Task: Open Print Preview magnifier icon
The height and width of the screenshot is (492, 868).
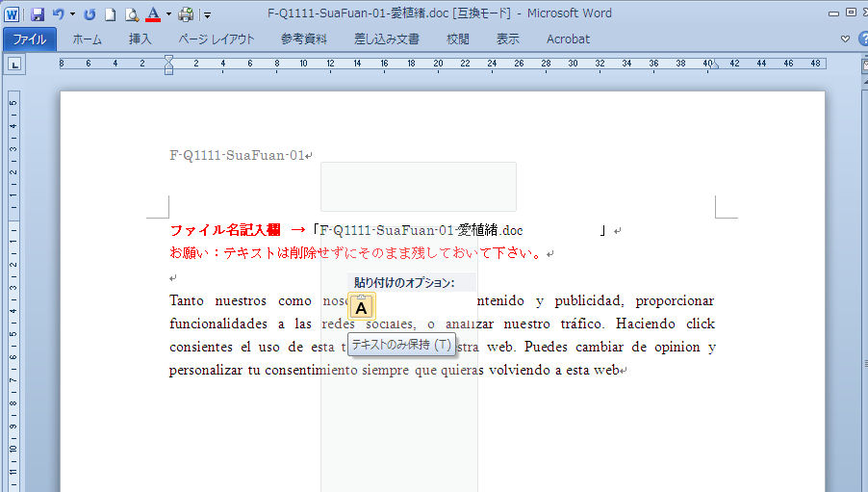Action: 131,14
